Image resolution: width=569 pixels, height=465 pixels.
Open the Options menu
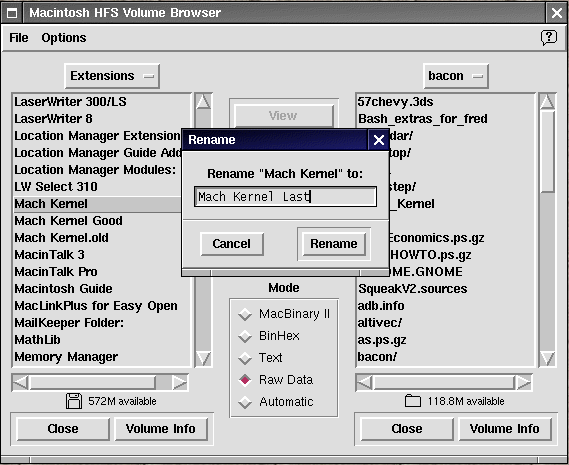tap(64, 38)
